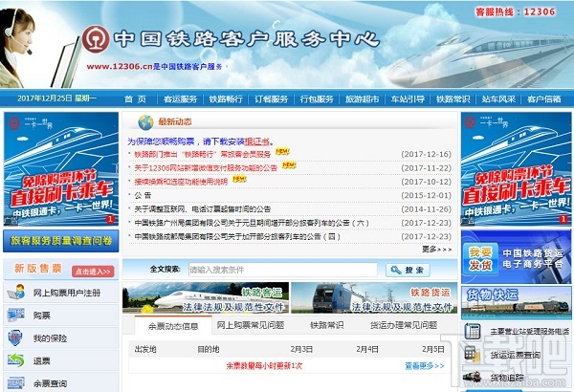The height and width of the screenshot is (392, 574).
Task: Click the 铁路客运 法律法规及规范性文件 banner
Action: pos(206,297)
